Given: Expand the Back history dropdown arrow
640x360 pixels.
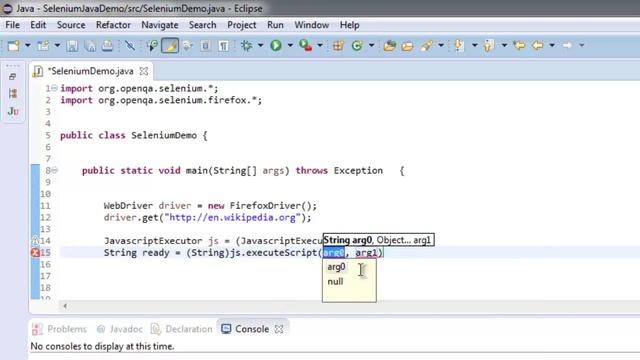Looking at the screenshot, I should 552,45.
